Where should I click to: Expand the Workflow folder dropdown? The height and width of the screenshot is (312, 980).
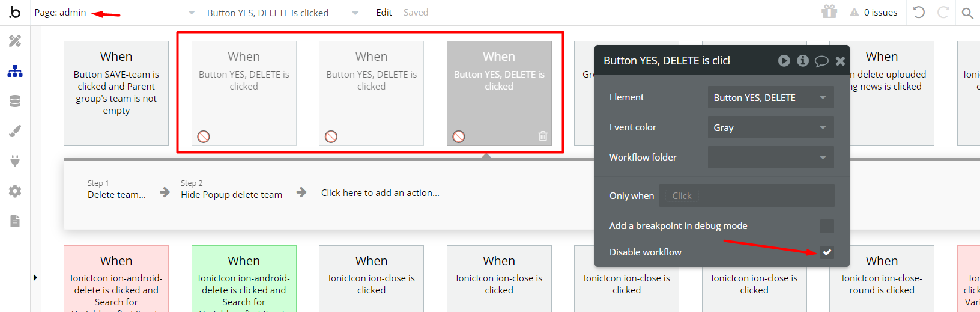tap(770, 158)
